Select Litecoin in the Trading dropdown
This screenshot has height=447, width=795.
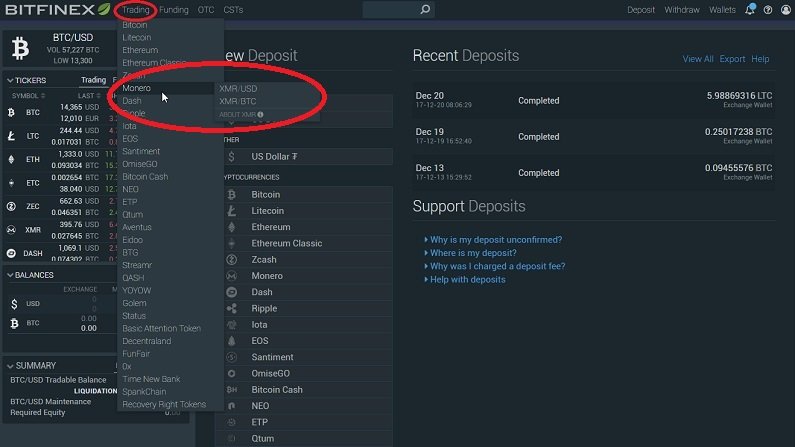(136, 38)
